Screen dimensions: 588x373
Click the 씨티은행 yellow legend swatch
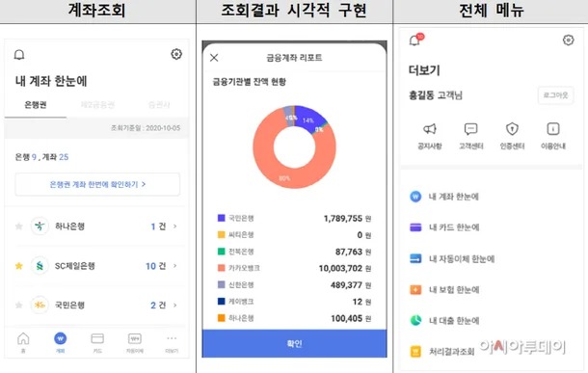pyautogui.click(x=222, y=234)
